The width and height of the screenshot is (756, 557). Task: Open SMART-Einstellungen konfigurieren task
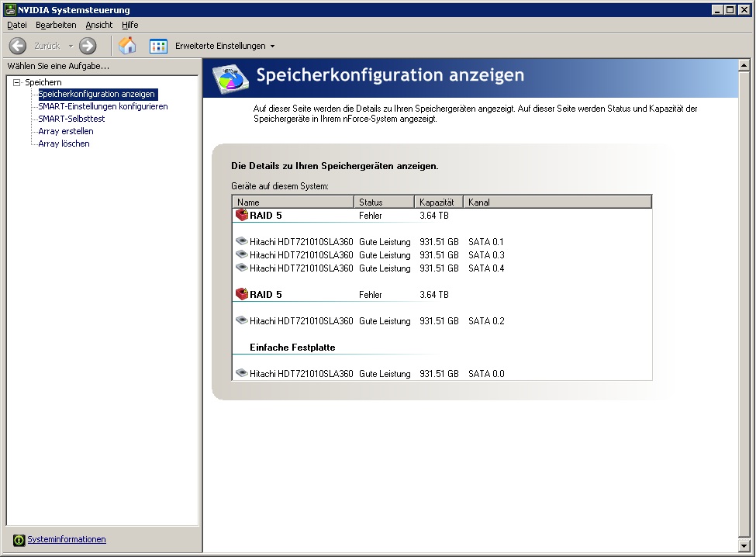pyautogui.click(x=103, y=106)
